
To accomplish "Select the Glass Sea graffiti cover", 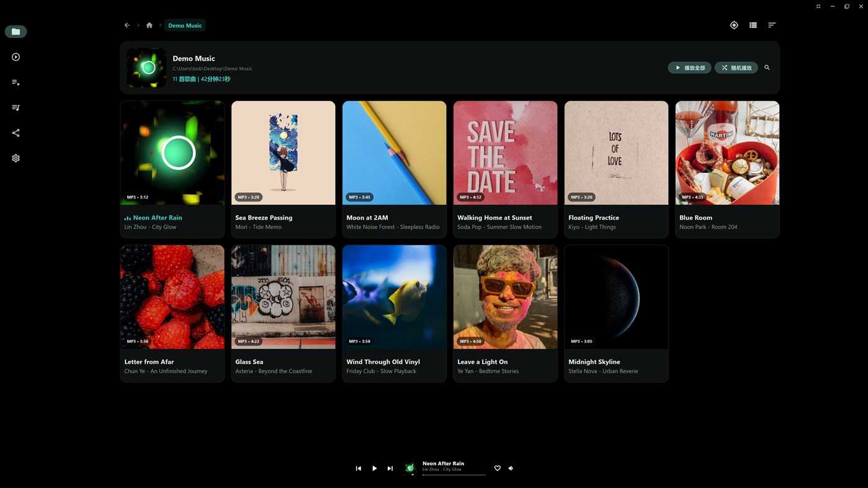I will pyautogui.click(x=284, y=297).
